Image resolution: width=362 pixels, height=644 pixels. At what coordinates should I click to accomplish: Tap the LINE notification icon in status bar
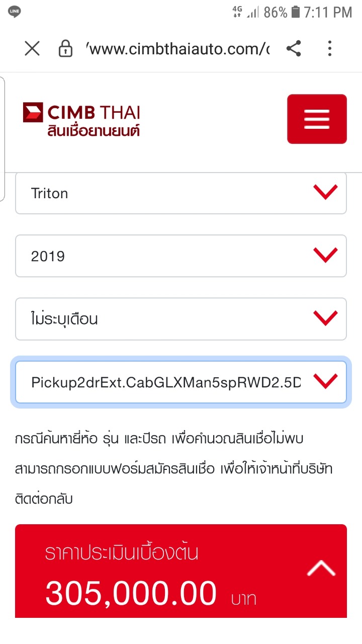(15, 11)
